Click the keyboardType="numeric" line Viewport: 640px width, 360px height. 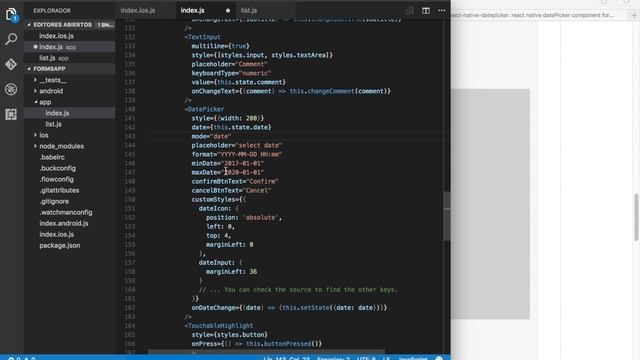231,73
